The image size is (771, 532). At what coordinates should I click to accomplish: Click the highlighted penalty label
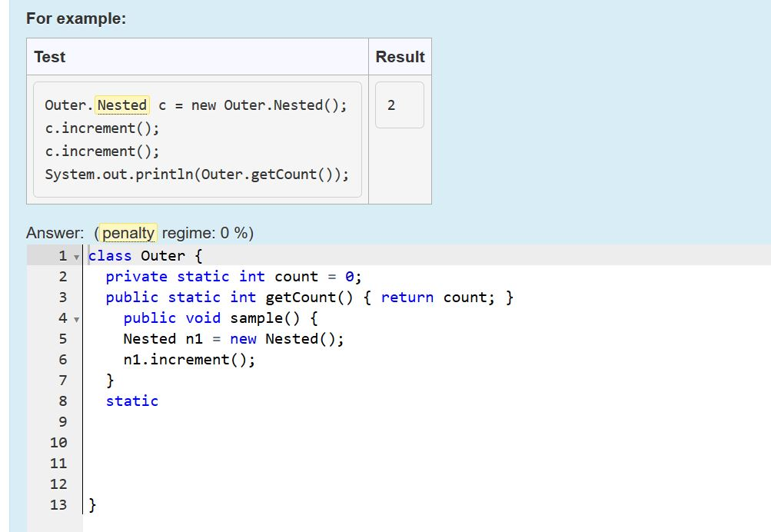click(x=128, y=232)
